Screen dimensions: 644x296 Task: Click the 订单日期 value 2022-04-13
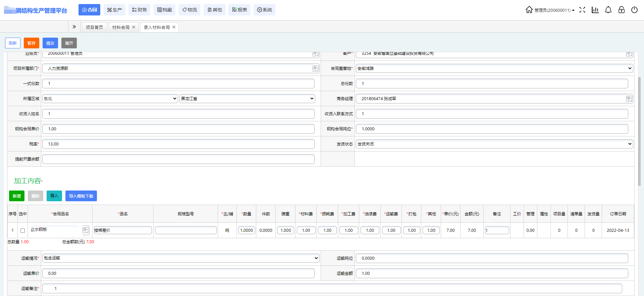[618, 230]
